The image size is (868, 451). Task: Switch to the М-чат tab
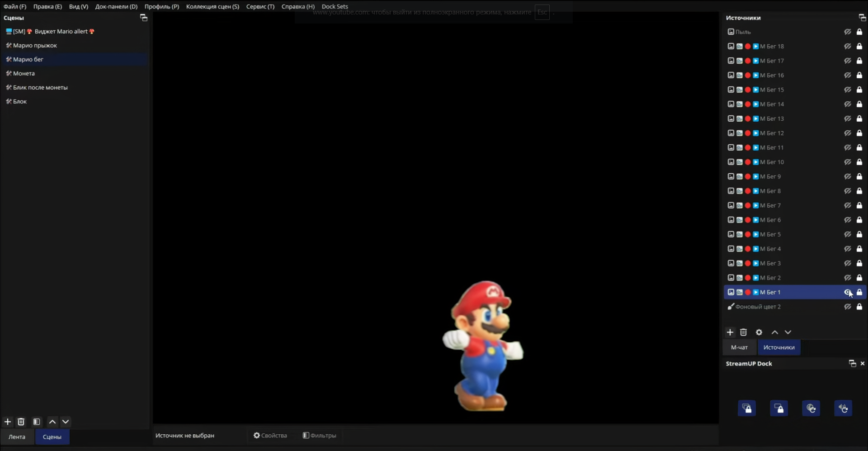click(x=739, y=347)
